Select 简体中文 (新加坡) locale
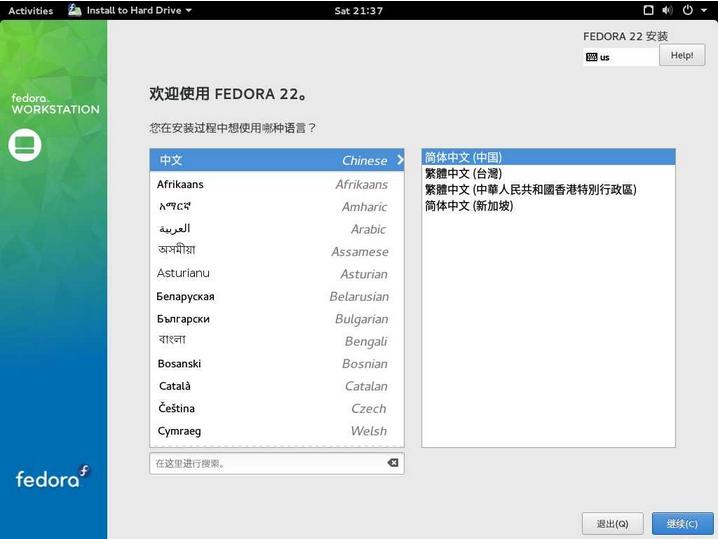This screenshot has width=718, height=539. click(x=548, y=206)
